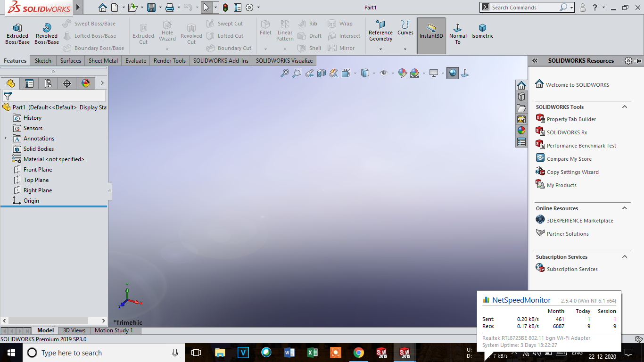Screen dimensions: 644x362
Task: Click the Extruded Boss/Base tool
Action: click(x=17, y=34)
